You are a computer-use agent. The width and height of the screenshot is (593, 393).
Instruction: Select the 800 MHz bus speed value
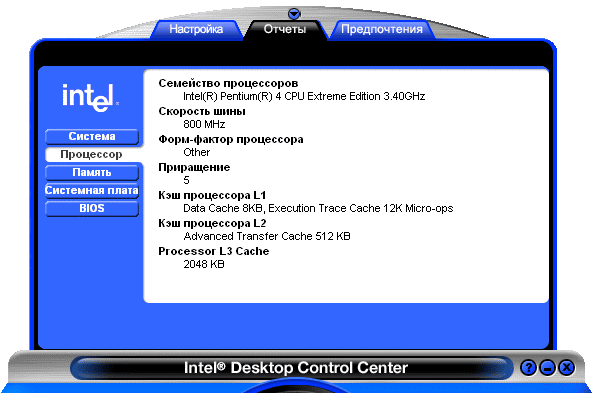point(204,124)
